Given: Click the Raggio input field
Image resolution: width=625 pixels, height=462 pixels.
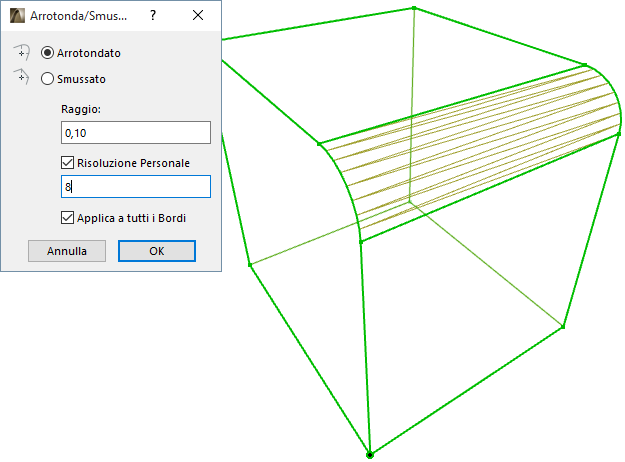Looking at the screenshot, I should tap(136, 132).
